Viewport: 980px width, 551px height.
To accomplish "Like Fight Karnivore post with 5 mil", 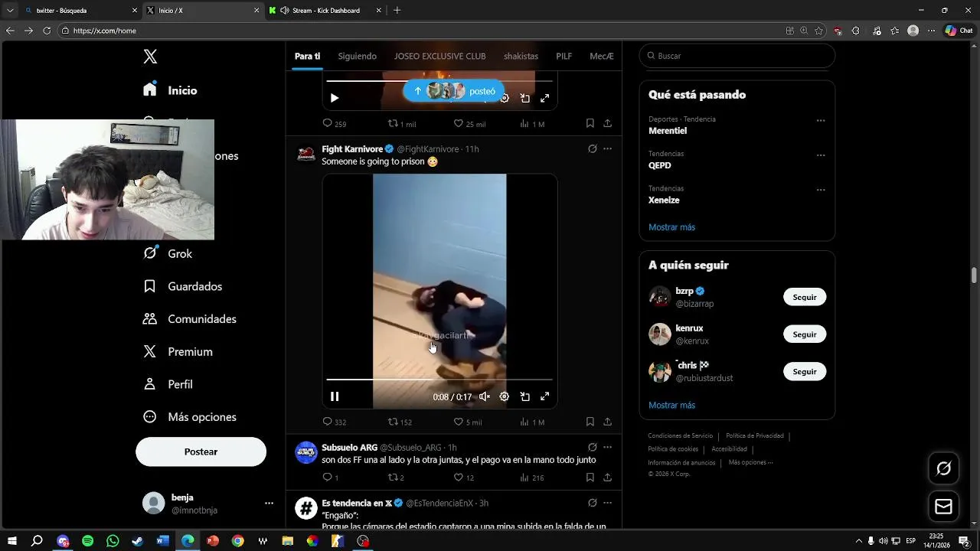I will [x=468, y=422].
